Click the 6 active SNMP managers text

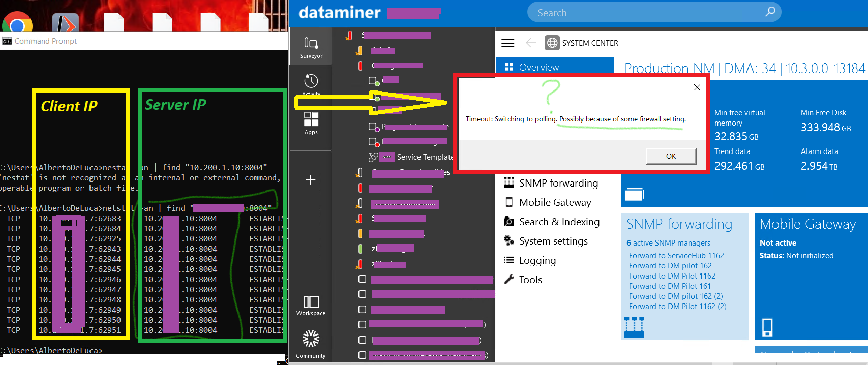coord(668,243)
